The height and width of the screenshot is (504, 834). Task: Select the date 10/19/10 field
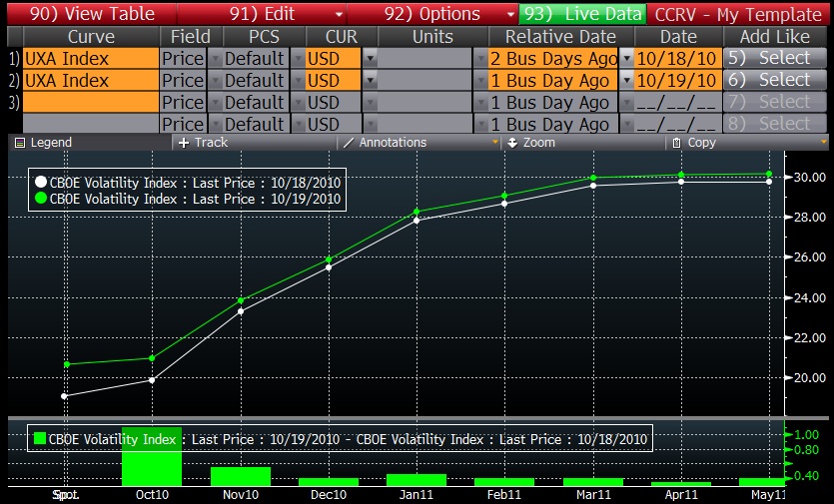[677, 80]
